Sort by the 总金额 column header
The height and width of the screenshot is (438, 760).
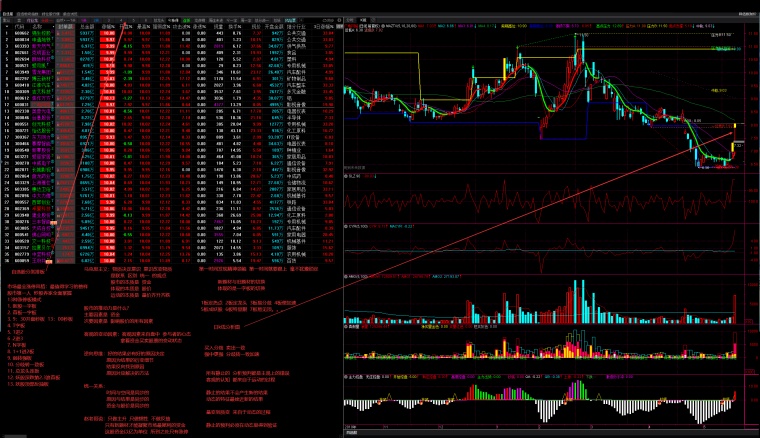coord(87,27)
